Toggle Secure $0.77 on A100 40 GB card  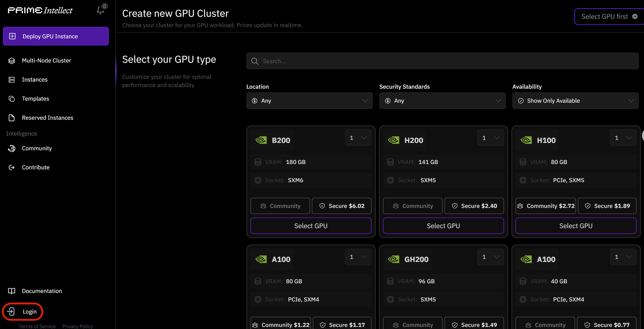[607, 323]
